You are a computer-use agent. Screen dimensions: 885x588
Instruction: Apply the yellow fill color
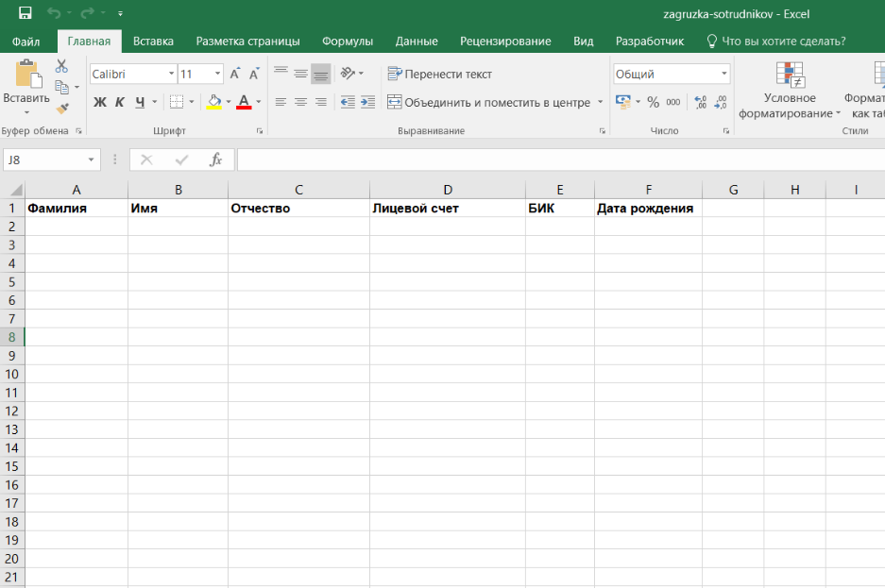pos(213,102)
